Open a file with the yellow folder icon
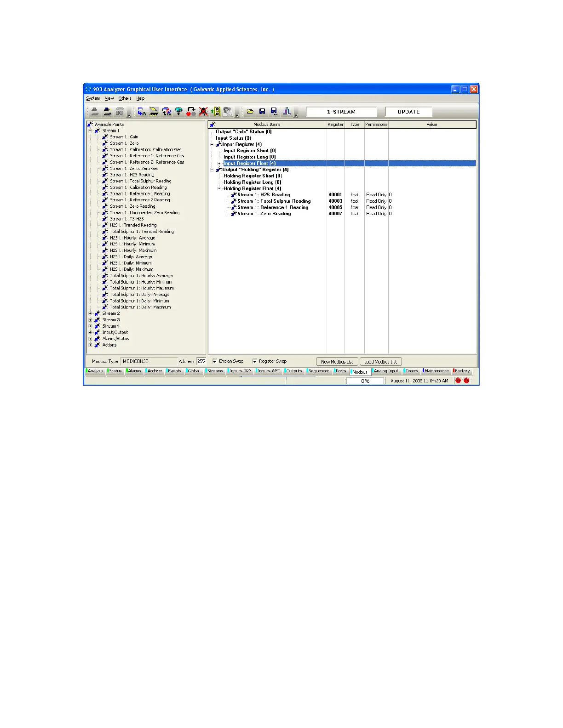The image size is (563, 728). 250,111
